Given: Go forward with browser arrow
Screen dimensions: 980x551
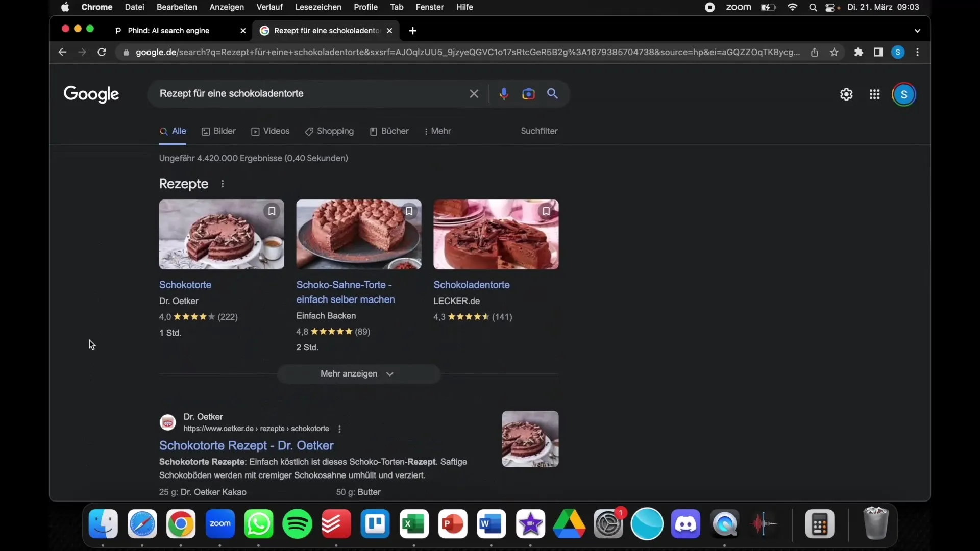Looking at the screenshot, I should click(82, 52).
